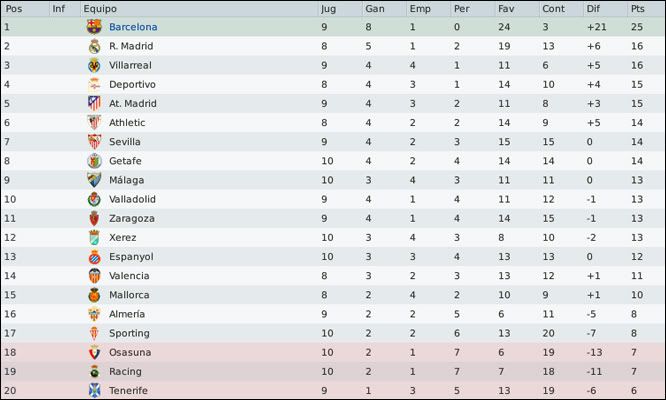Click the R. Madrid crest icon
666x400 pixels.
pyautogui.click(x=94, y=46)
